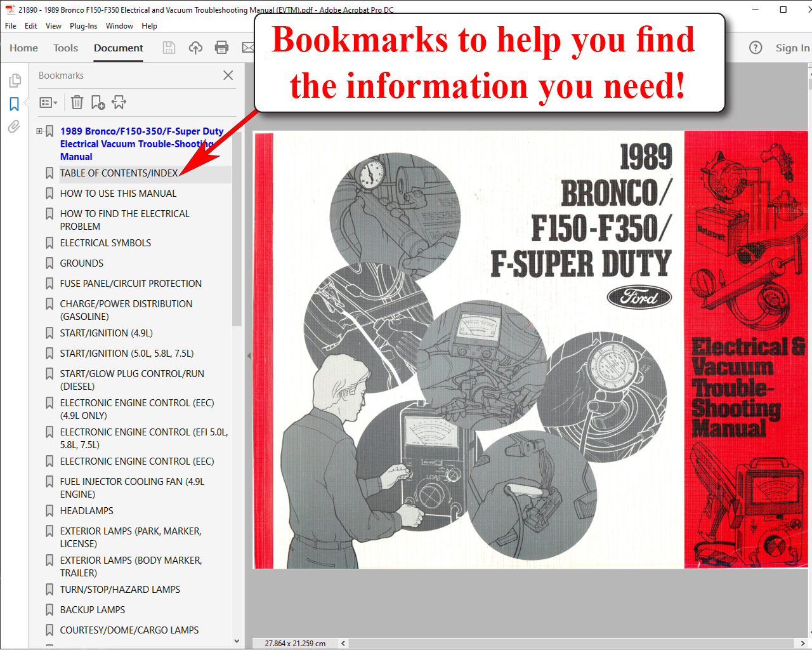
Task: Select START/IGNITION (4.9L) bookmark
Action: (106, 333)
